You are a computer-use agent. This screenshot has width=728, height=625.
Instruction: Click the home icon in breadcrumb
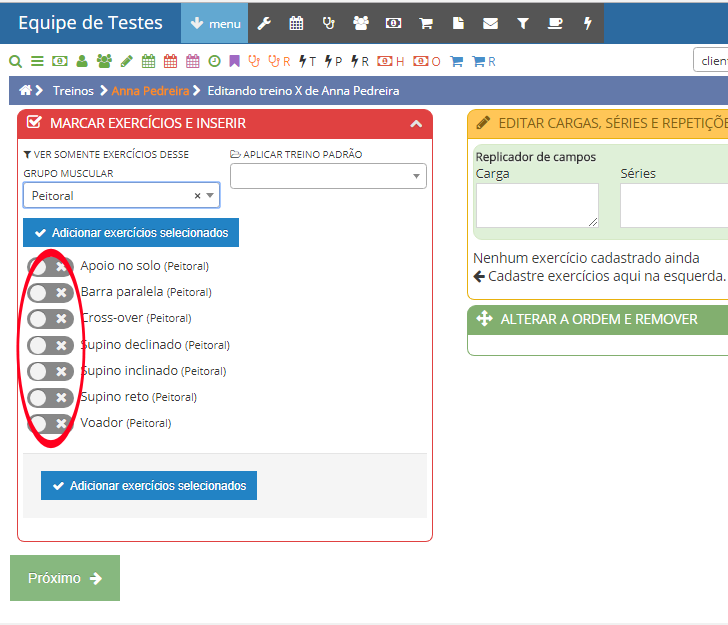tap(26, 90)
